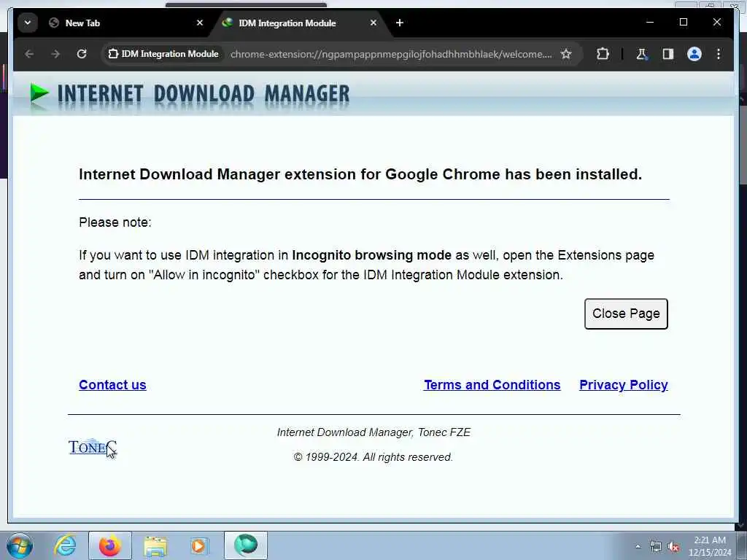Click the muted volume tray icon

click(673, 547)
